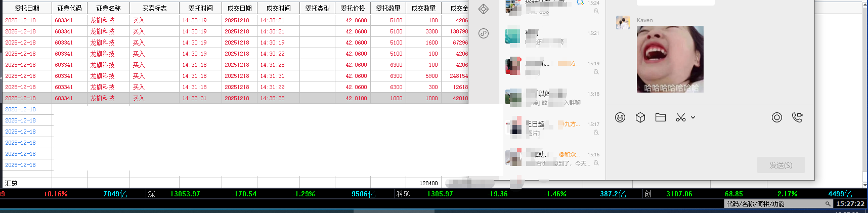Sort by the 委托时间 column header
This screenshot has height=213, width=868.
click(x=200, y=8)
